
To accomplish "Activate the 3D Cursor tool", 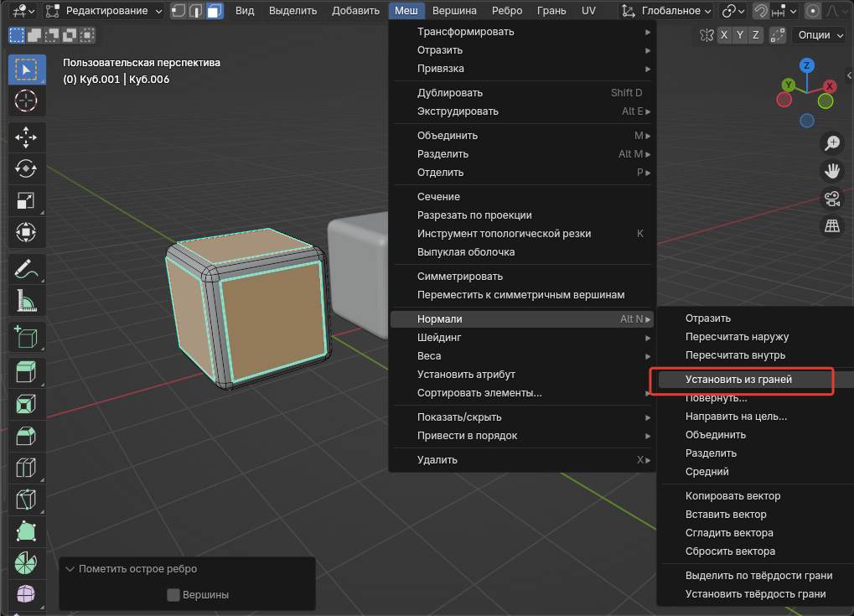I will point(26,101).
